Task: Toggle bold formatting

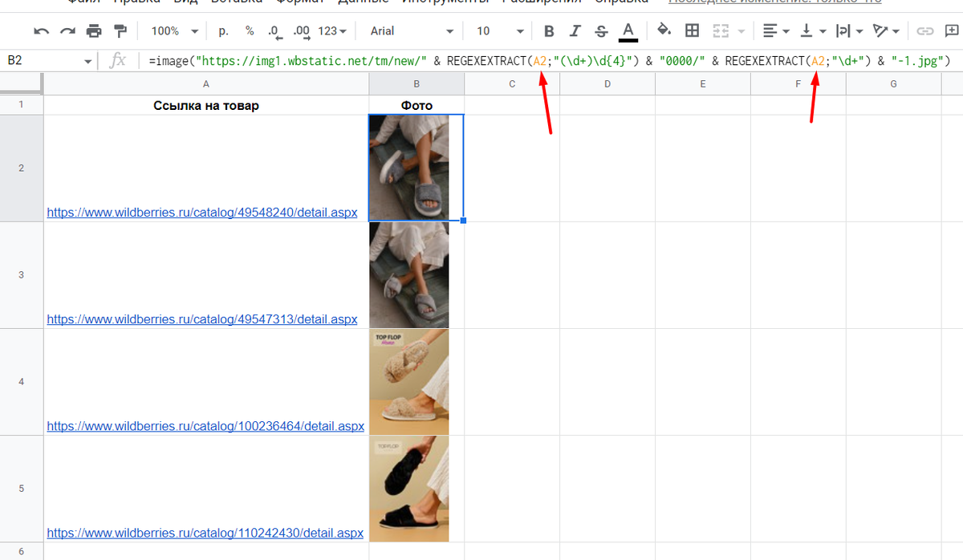Action: tap(549, 31)
